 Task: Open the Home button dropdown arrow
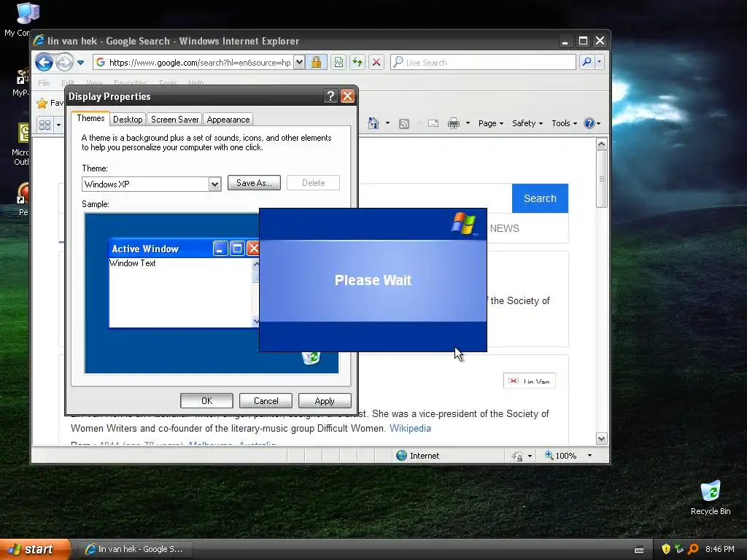click(387, 123)
